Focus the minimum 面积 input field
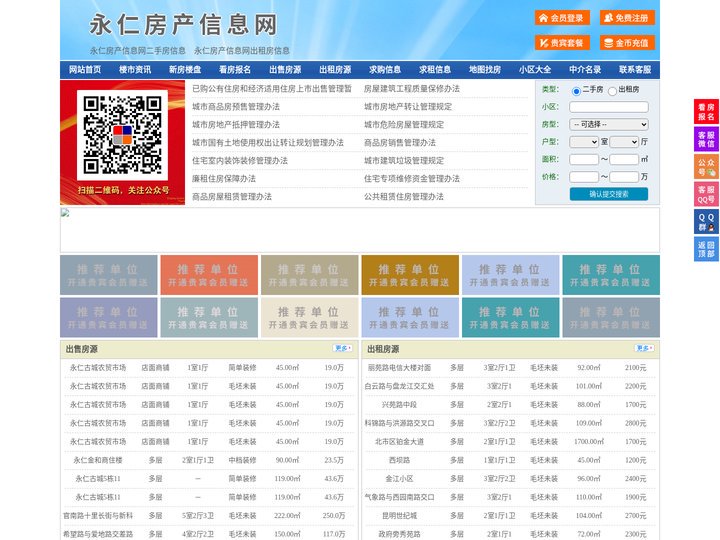720x540 pixels. (x=584, y=159)
